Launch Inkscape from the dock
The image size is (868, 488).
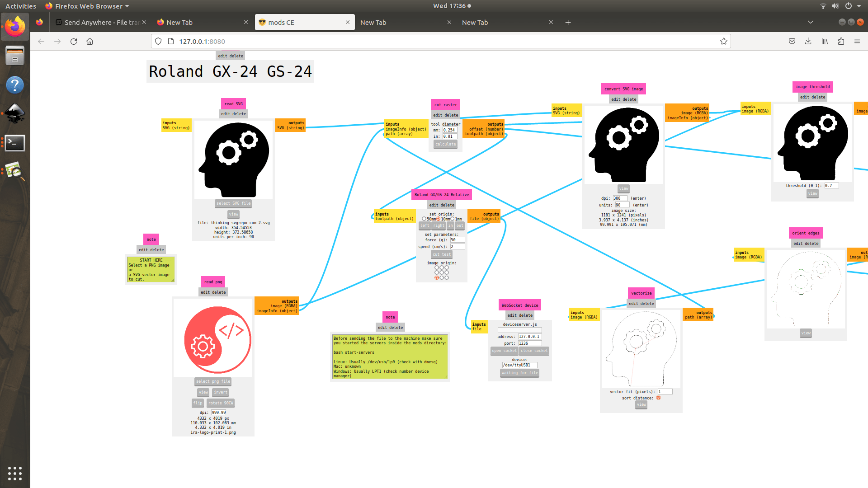point(15,114)
